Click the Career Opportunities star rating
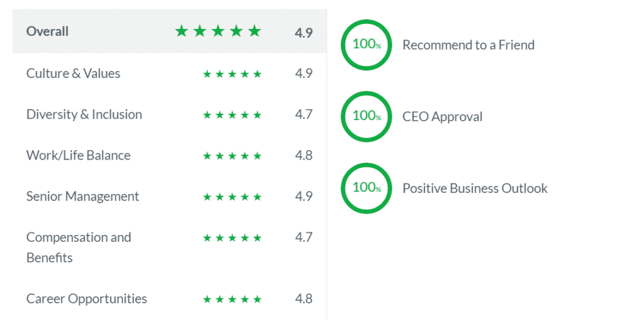This screenshot has height=326, width=644. tap(232, 299)
